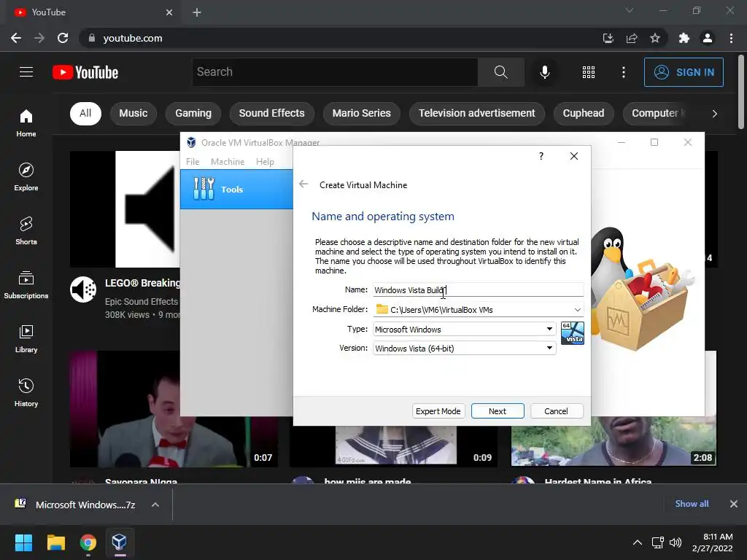Show more category chips with right arrow
Image resolution: width=747 pixels, height=560 pixels.
click(714, 113)
